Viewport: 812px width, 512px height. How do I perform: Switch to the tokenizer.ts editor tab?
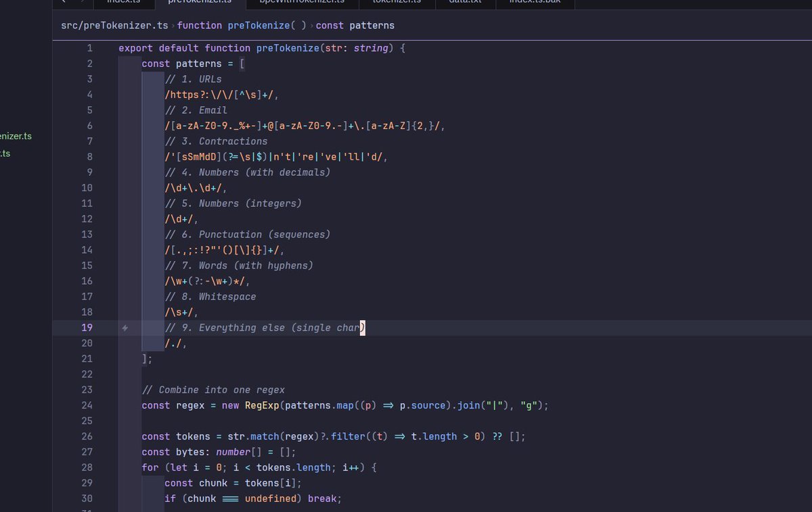(397, 3)
